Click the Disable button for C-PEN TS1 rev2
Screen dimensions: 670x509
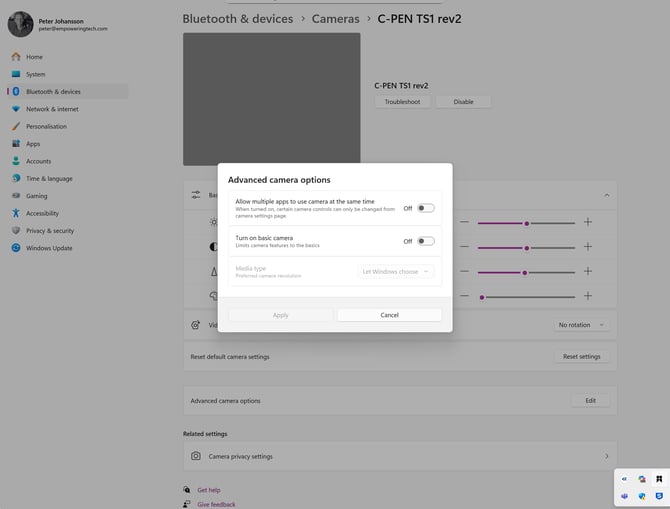click(463, 102)
